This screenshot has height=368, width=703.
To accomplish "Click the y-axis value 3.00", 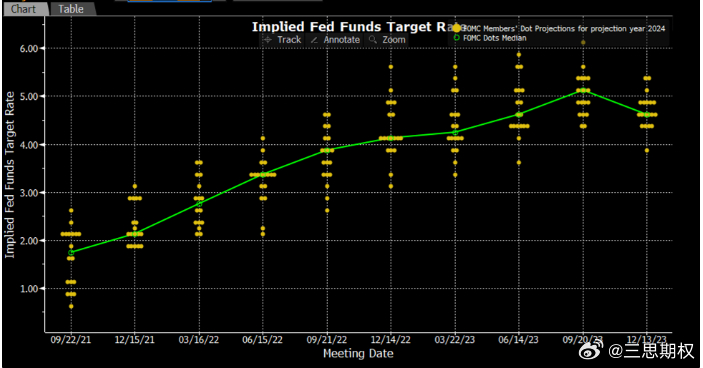I will (29, 193).
